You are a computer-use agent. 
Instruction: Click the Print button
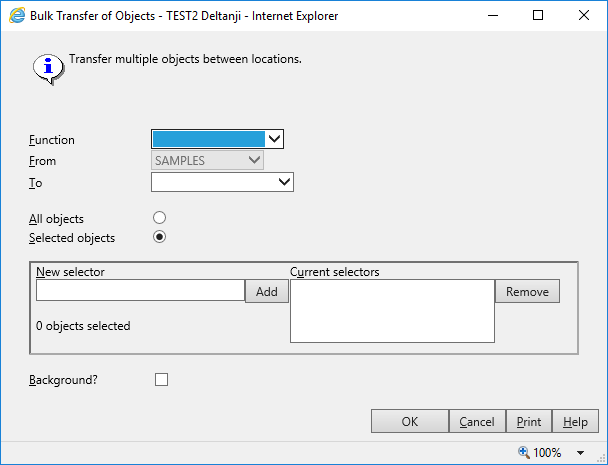click(529, 422)
